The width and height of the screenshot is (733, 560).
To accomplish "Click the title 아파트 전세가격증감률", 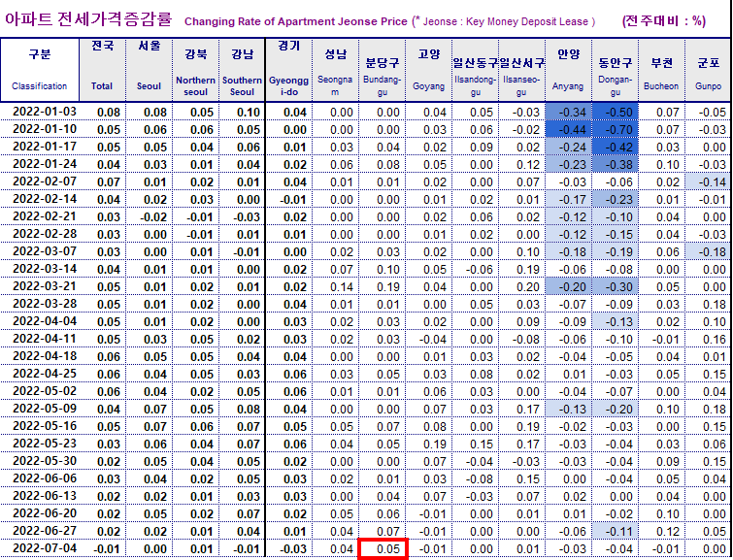I will (88, 19).
